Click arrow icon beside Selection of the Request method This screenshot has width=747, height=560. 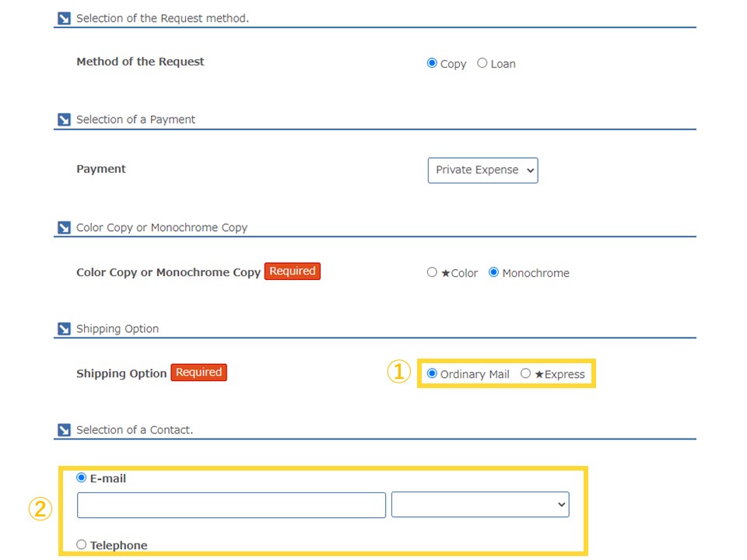(64, 18)
